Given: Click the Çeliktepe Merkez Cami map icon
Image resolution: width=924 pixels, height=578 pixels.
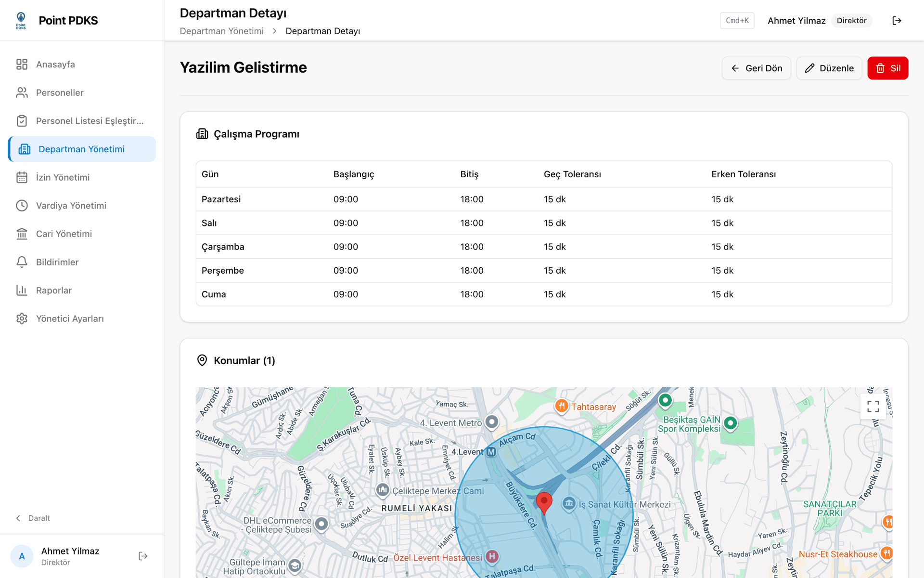Looking at the screenshot, I should click(x=383, y=490).
